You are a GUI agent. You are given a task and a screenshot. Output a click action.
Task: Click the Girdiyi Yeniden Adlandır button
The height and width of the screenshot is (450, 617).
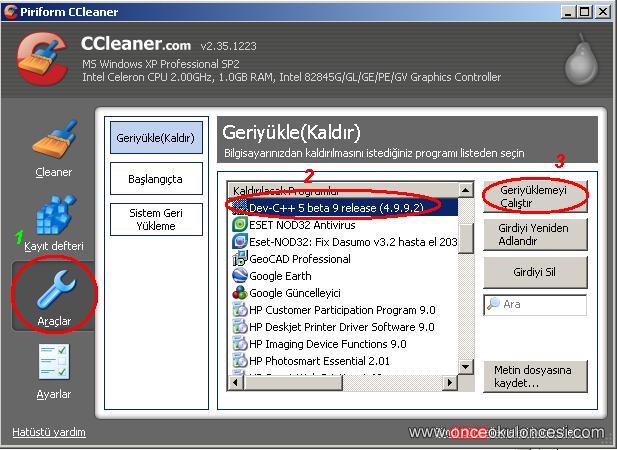(535, 234)
